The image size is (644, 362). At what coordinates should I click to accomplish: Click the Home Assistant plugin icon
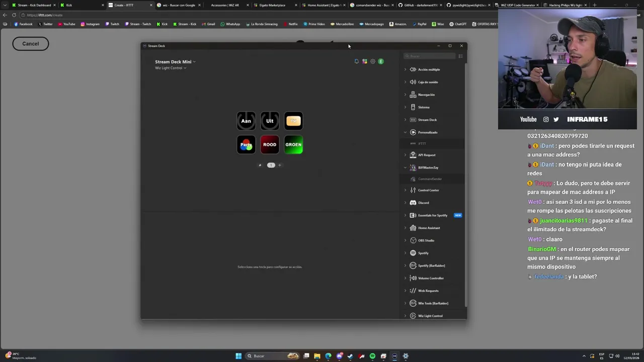(413, 228)
